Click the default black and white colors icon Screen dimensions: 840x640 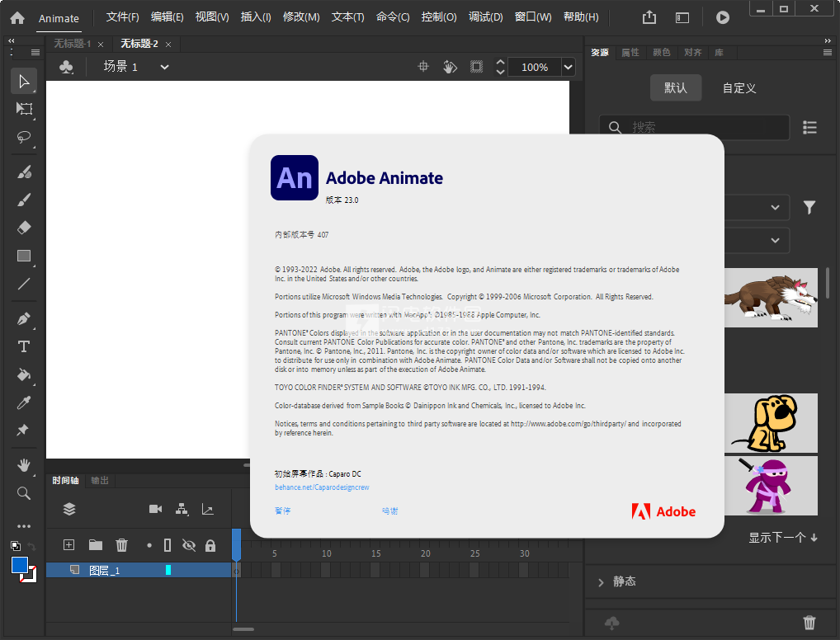tap(16, 546)
